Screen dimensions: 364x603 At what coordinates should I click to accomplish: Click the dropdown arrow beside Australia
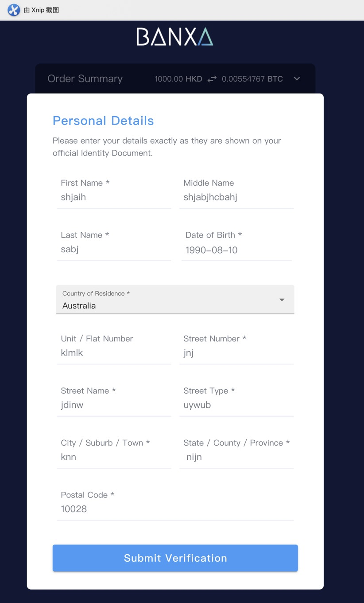[x=282, y=300]
